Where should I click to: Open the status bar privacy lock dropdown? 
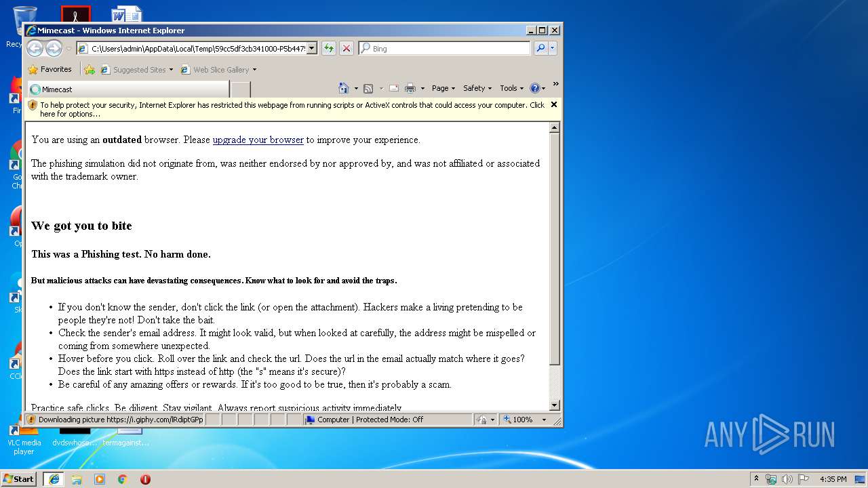pos(486,420)
